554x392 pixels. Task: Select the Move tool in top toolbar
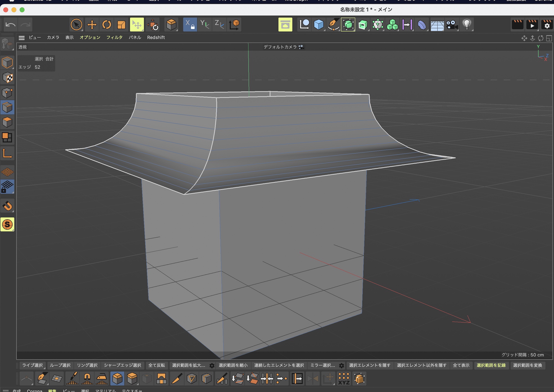[92, 25]
